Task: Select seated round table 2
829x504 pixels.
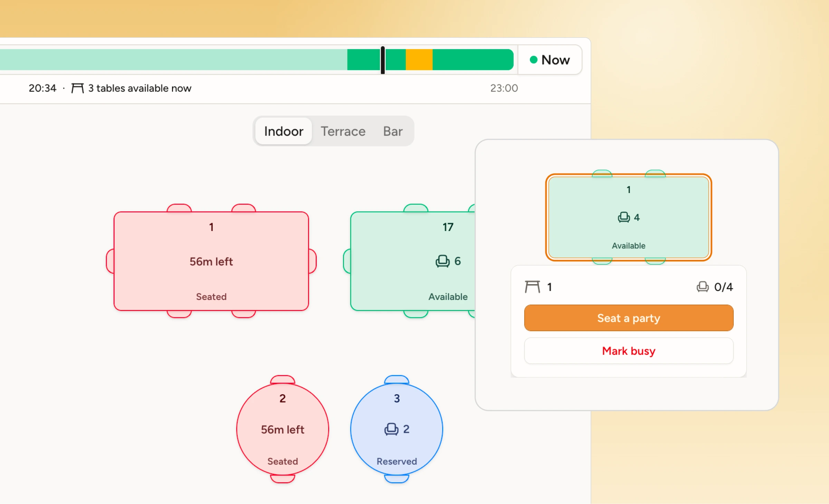Action: coord(283,429)
